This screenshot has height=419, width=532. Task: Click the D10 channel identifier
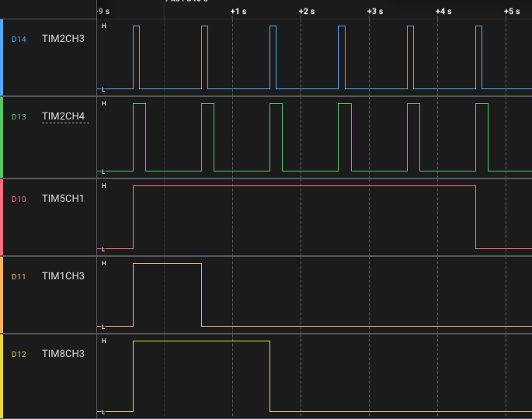[19, 199]
